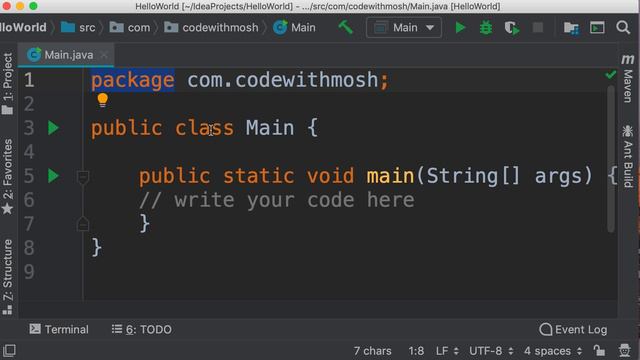Close the Main.java tab
This screenshot has width=640, height=360.
click(104, 55)
